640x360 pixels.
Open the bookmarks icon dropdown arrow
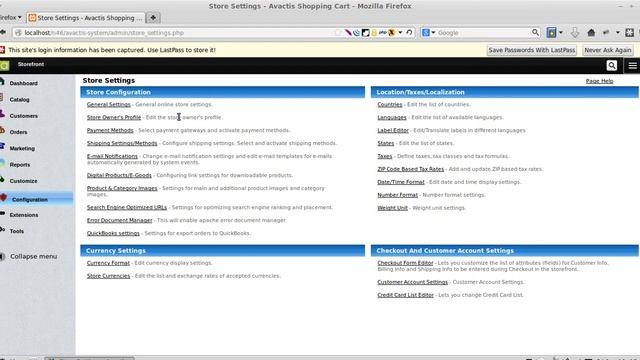coord(560,33)
